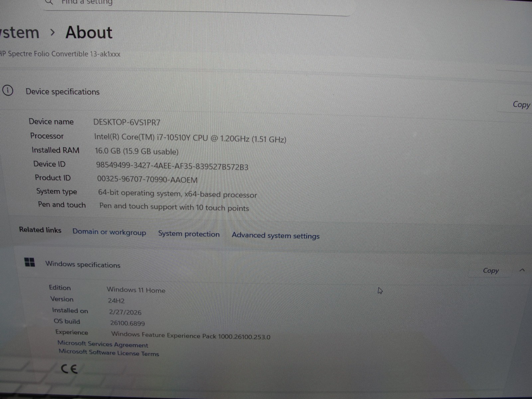Viewport: 532px width, 399px height.
Task: Copy the Device specifications
Action: coord(521,105)
